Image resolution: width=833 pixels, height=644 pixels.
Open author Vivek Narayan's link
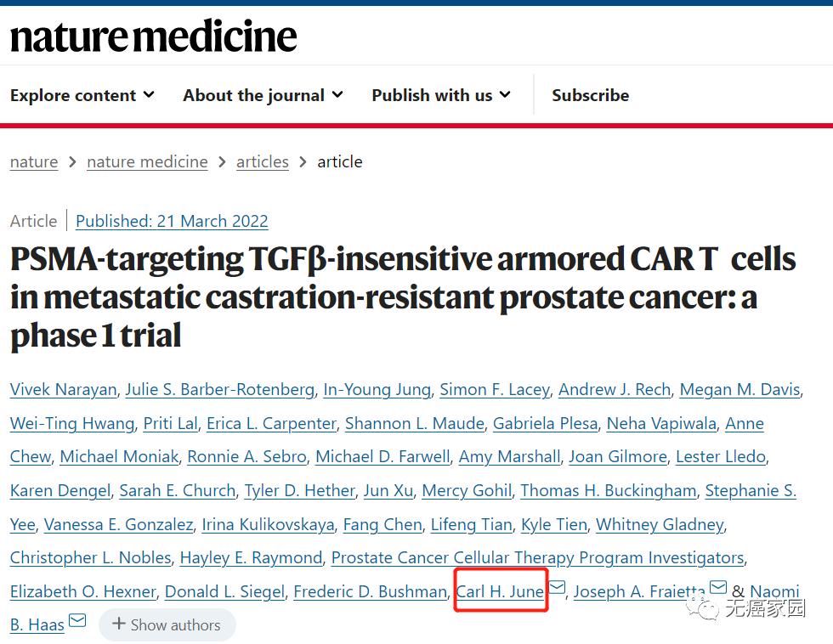(63, 390)
